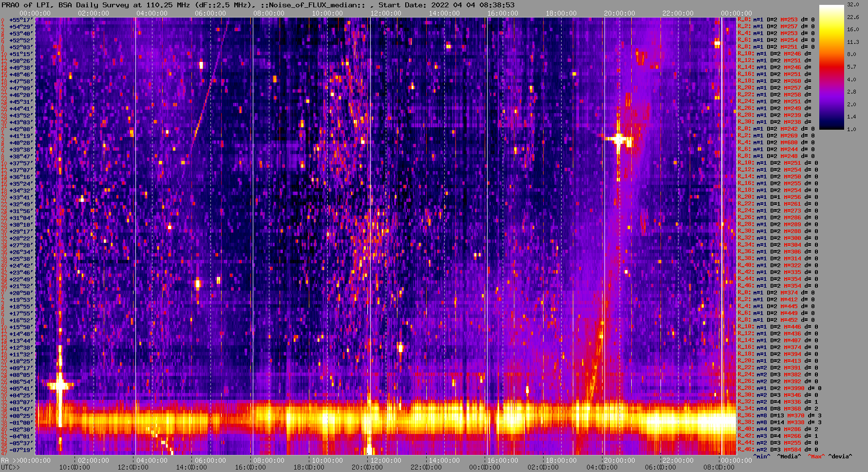
Task: Click the '^min^' legend label
Action: click(x=762, y=456)
